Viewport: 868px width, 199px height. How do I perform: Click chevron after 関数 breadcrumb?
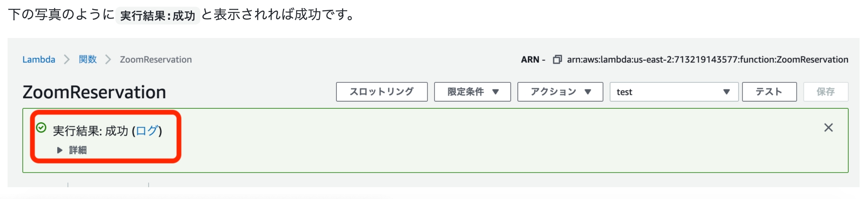click(x=108, y=59)
